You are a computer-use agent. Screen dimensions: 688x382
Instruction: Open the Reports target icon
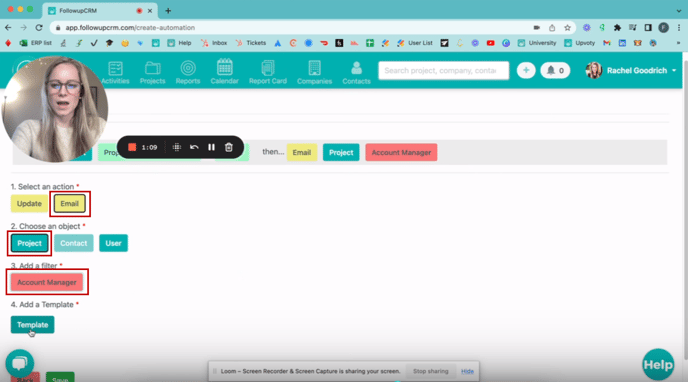pos(188,72)
